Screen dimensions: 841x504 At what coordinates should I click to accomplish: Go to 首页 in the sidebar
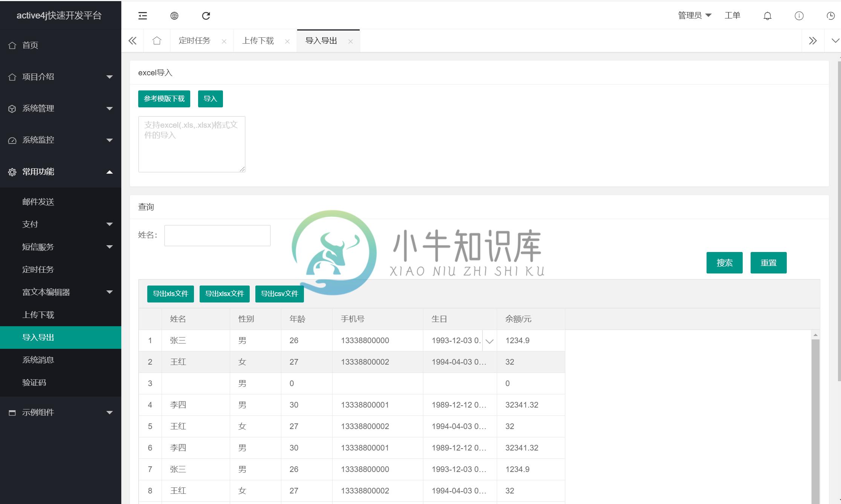point(61,45)
